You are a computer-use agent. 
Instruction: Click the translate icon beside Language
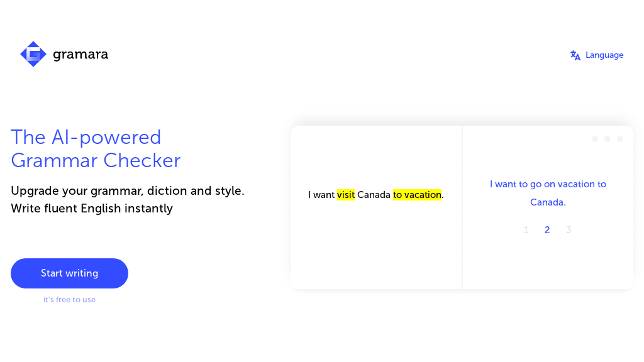tap(575, 55)
